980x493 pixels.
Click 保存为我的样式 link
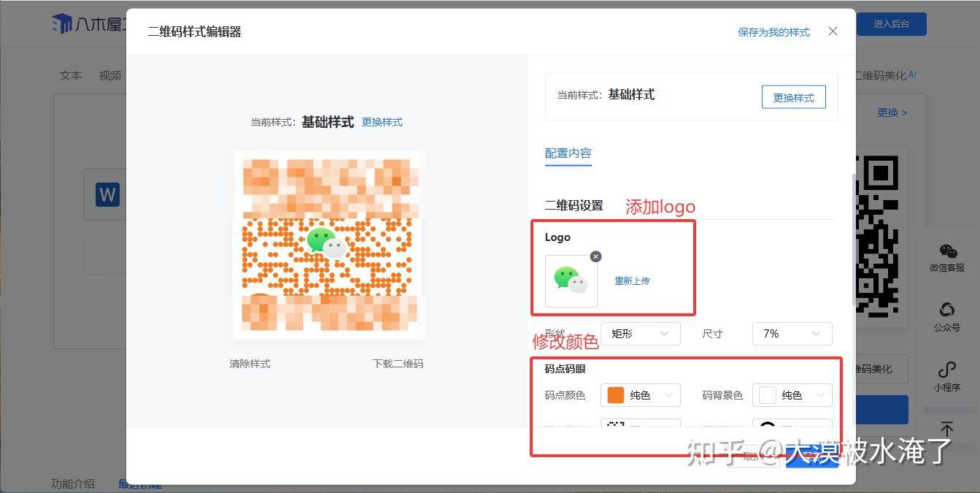(x=773, y=32)
